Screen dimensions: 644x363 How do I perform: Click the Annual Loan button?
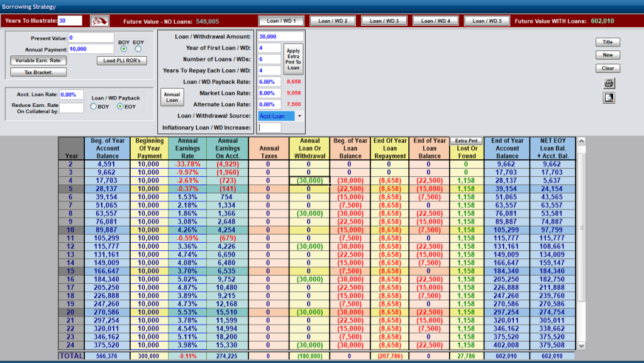pyautogui.click(x=172, y=98)
